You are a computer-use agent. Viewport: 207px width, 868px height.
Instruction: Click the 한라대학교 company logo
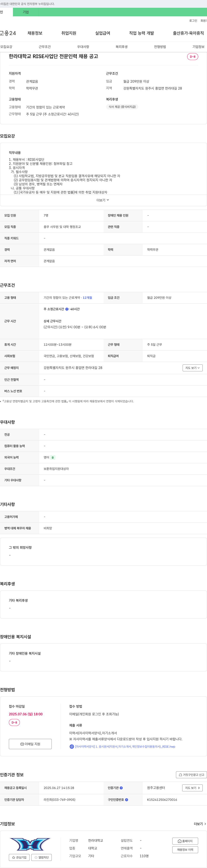pos(30,844)
